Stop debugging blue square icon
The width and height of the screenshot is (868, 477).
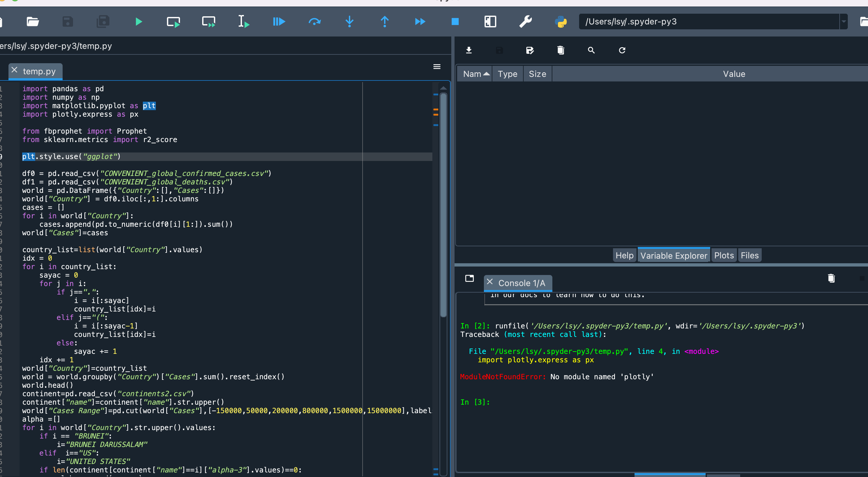coord(455,22)
